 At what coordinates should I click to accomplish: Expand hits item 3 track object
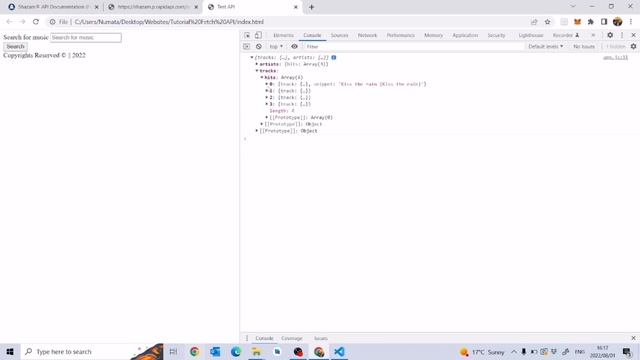(267, 104)
